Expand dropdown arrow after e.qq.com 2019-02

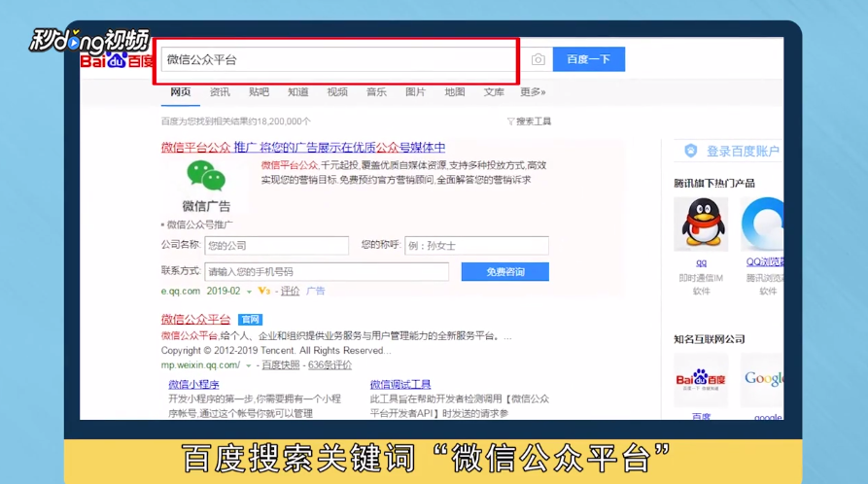[249, 292]
